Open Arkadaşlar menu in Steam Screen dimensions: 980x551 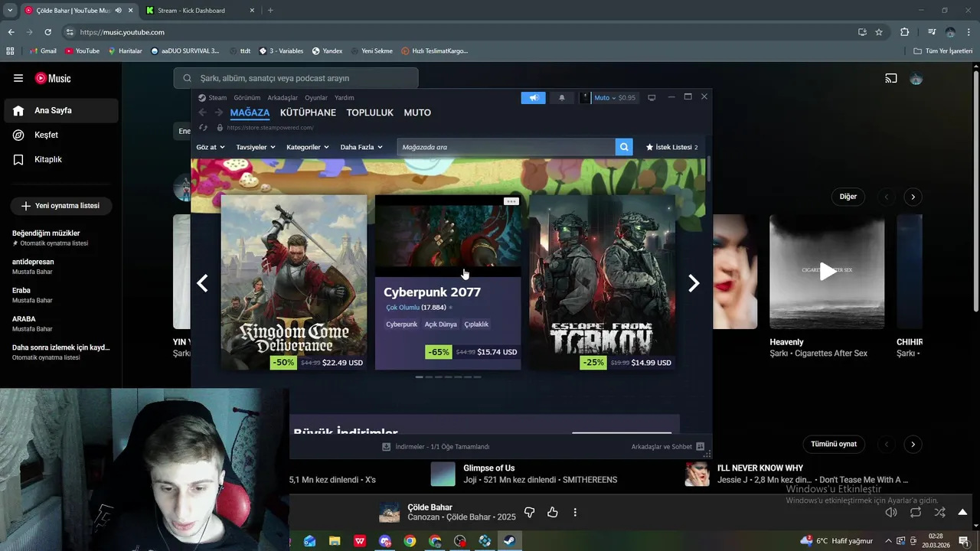point(283,98)
